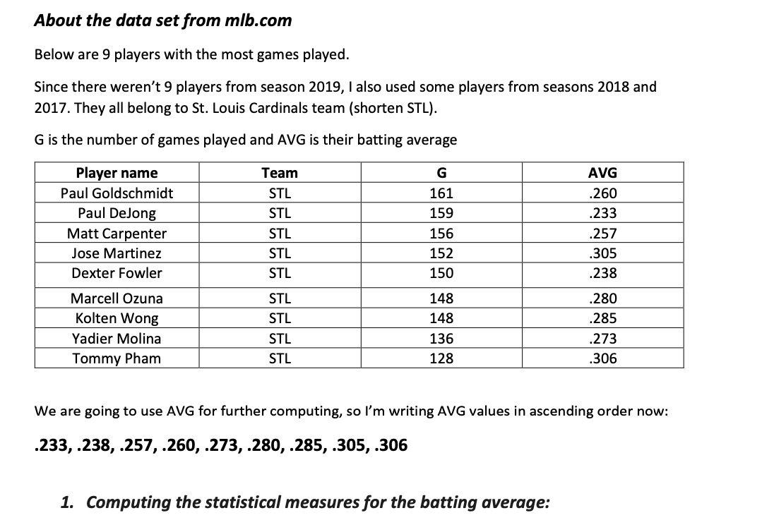Click the 'Player name' column header
Screen dimensions: 774x532
pyautogui.click(x=117, y=173)
